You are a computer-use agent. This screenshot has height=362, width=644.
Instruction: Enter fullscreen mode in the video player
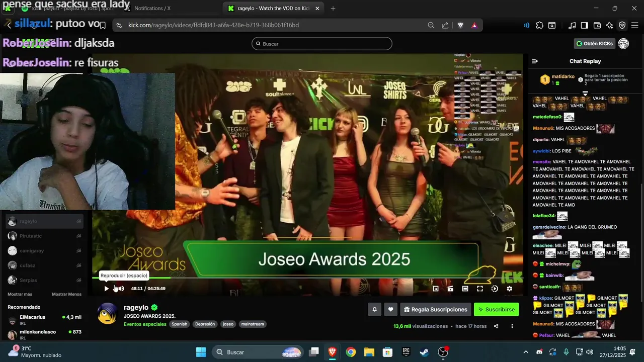click(480, 289)
